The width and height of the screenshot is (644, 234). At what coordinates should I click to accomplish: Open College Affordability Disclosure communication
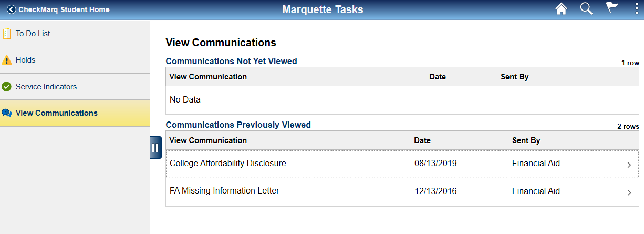tap(228, 164)
